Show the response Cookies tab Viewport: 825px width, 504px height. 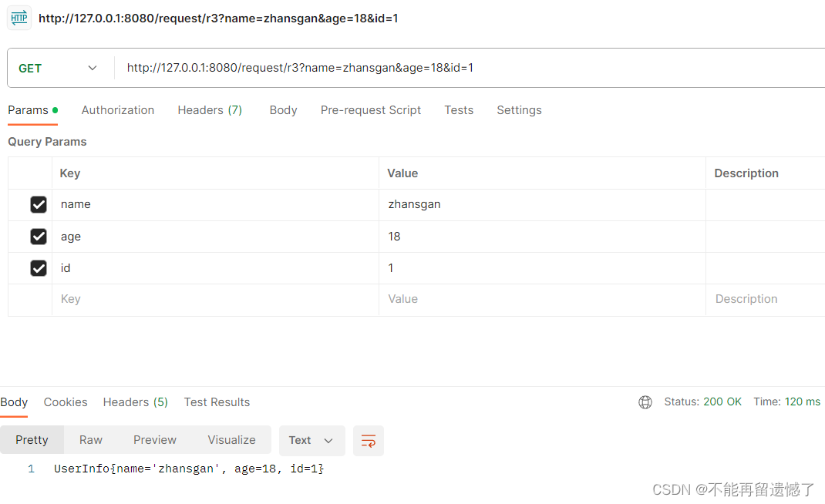tap(66, 402)
